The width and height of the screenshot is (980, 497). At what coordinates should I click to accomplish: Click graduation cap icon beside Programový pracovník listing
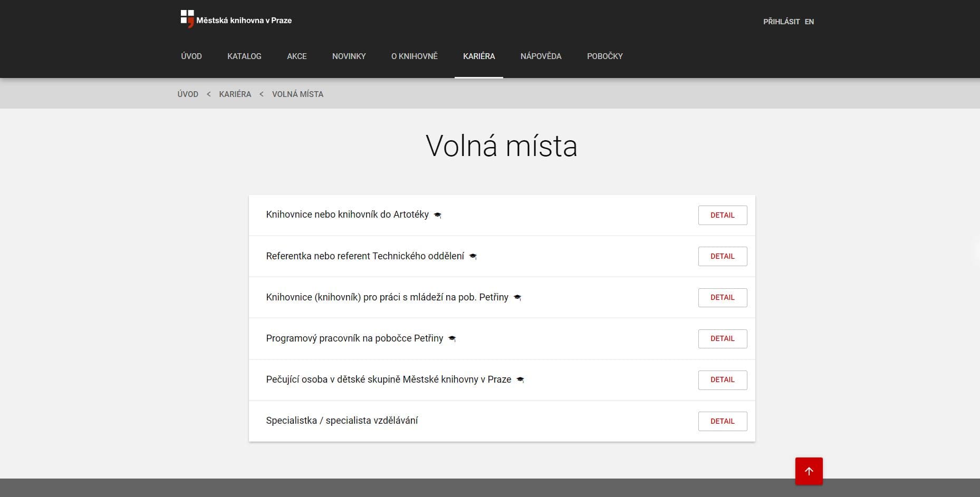tap(451, 339)
